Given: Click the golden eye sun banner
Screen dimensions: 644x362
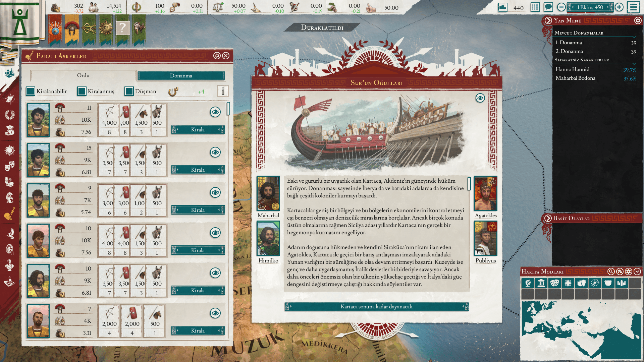Looking at the screenshot, I should (106, 29).
